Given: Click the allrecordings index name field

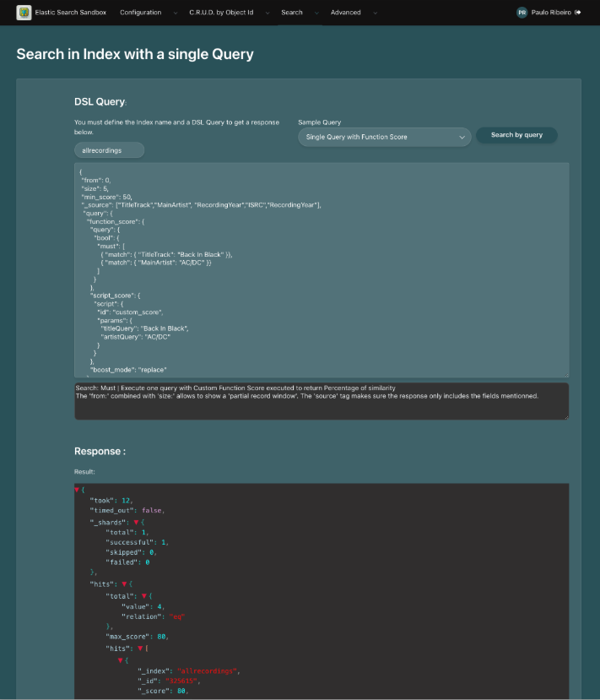Looking at the screenshot, I should tap(110, 150).
